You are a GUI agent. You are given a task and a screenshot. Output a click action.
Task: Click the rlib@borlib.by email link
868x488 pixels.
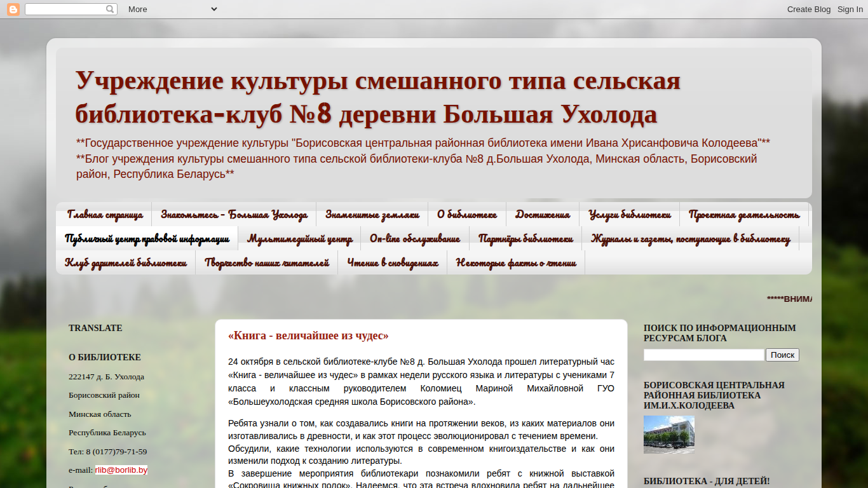click(x=121, y=470)
